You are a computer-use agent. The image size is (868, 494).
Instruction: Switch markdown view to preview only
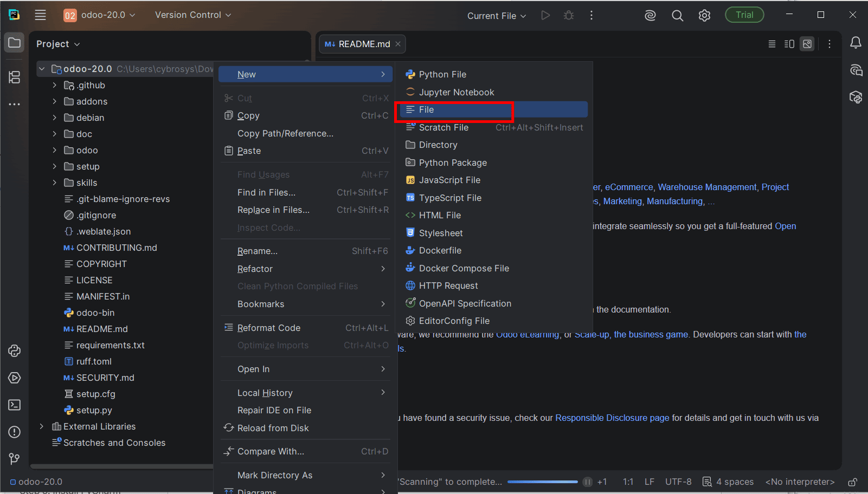coord(807,44)
